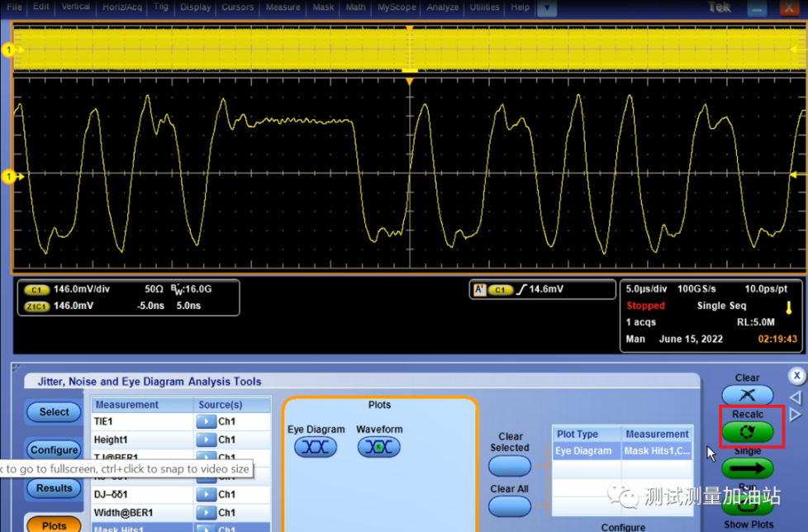Add a Waveform plot
Image resolution: width=808 pixels, height=532 pixels.
coord(379,447)
